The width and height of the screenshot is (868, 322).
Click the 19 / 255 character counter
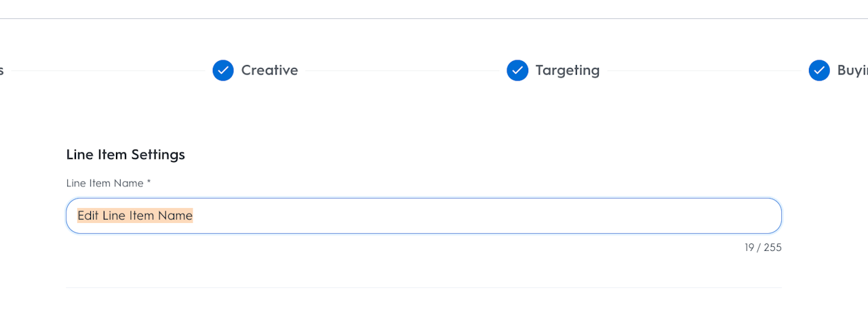[763, 247]
